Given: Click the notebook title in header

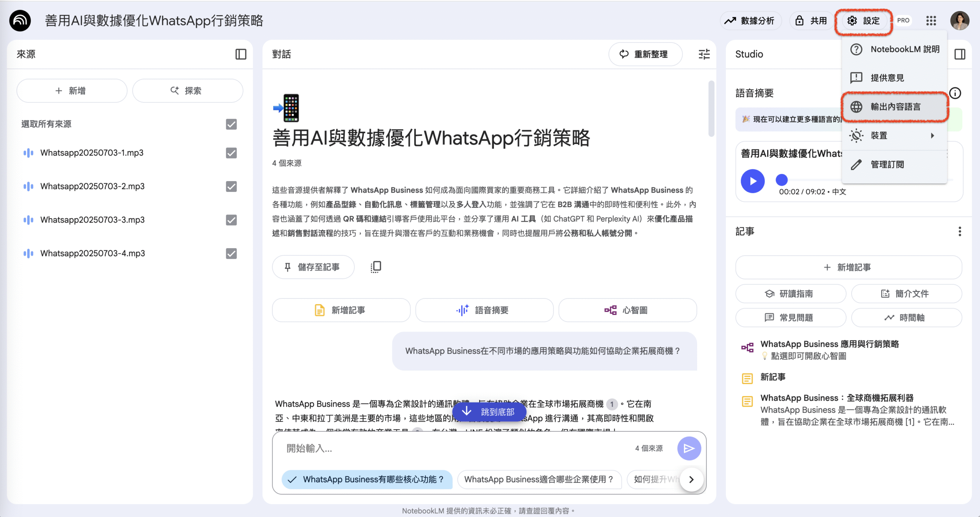Looking at the screenshot, I should (154, 21).
